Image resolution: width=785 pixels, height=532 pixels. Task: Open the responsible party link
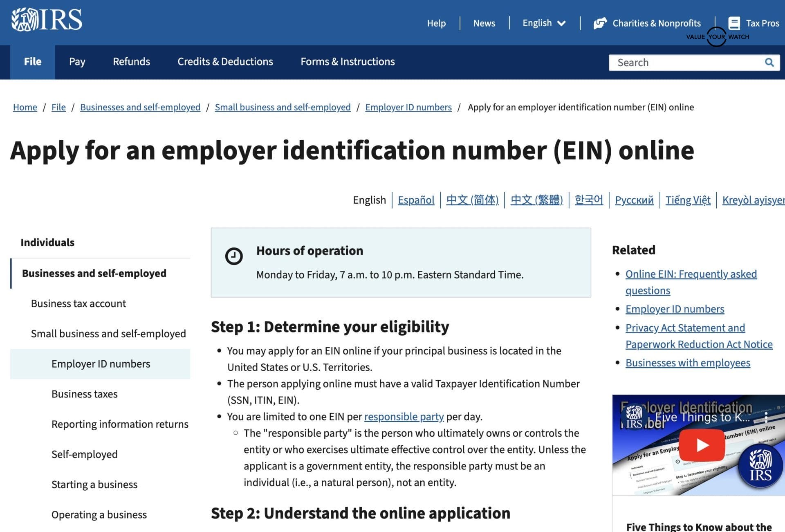click(404, 417)
